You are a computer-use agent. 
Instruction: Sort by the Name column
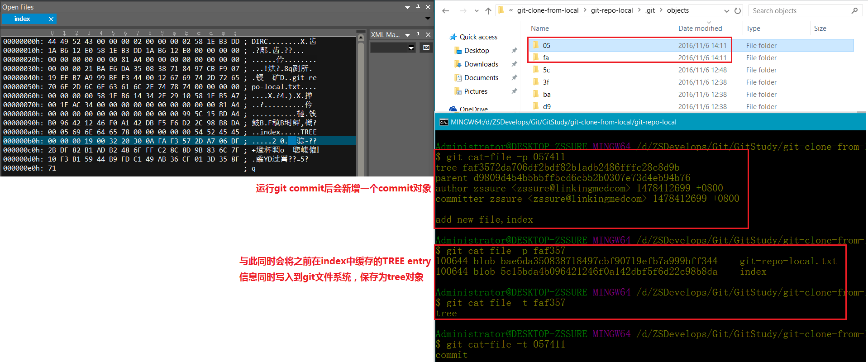tap(540, 29)
